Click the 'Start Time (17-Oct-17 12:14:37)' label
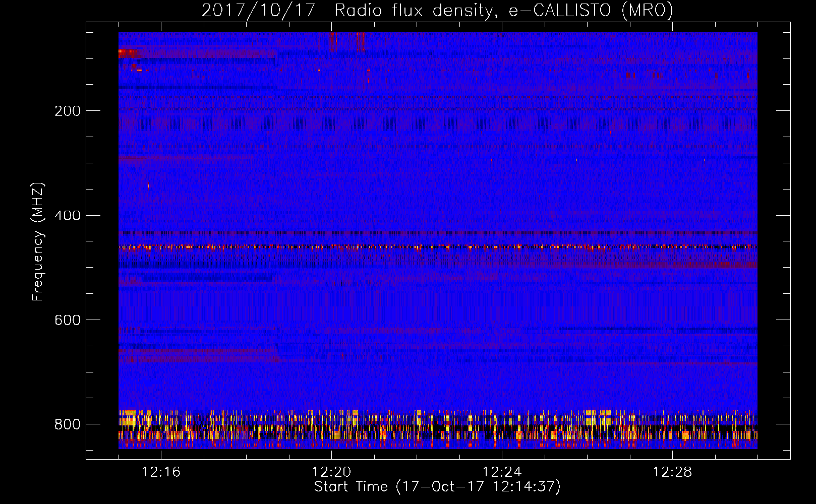816x504 pixels. [437, 487]
